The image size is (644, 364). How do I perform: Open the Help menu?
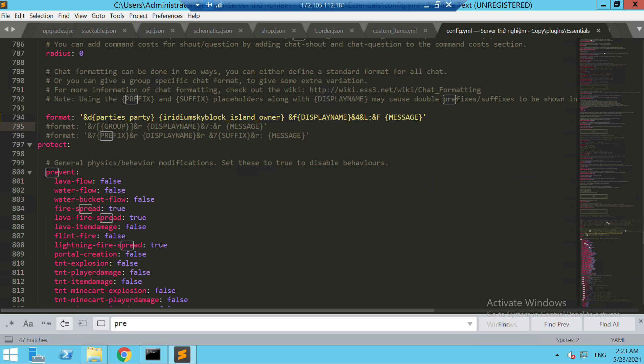pyautogui.click(x=193, y=16)
